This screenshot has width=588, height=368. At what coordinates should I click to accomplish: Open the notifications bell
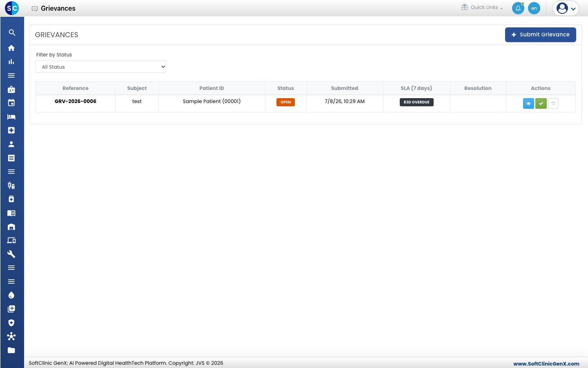pos(518,8)
